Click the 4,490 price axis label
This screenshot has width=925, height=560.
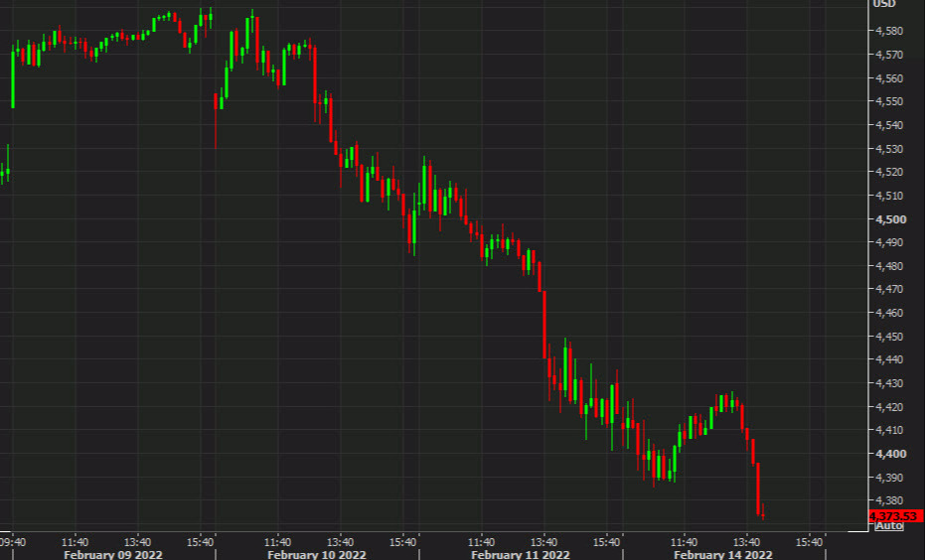[889, 242]
